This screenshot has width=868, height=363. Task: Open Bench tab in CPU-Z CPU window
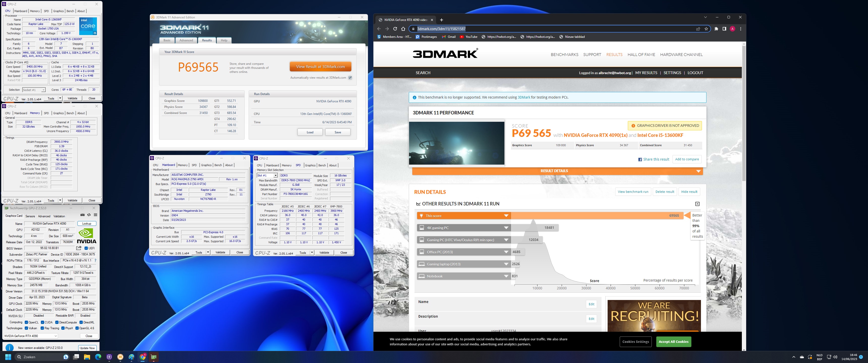click(x=70, y=11)
